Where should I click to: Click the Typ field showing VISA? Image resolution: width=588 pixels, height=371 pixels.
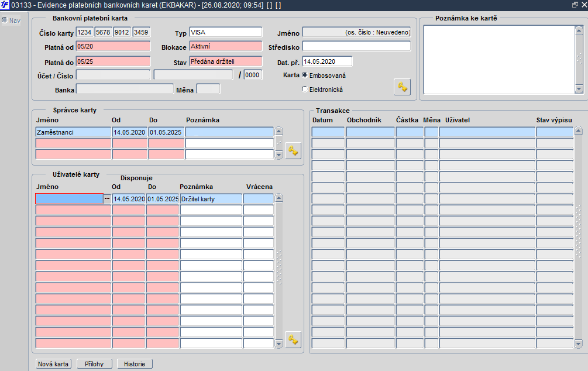click(x=226, y=32)
